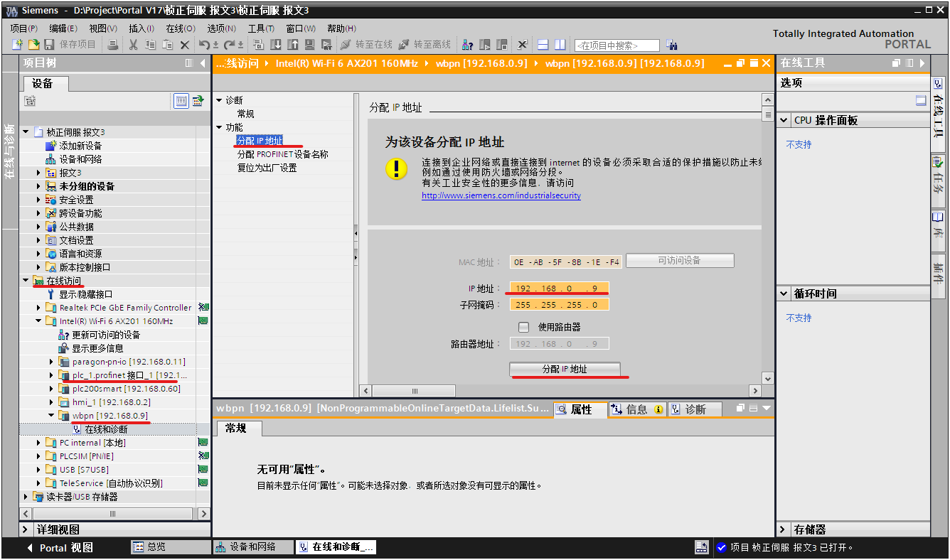Click the project tree table export icon
This screenshot has width=950, height=560.
[198, 101]
